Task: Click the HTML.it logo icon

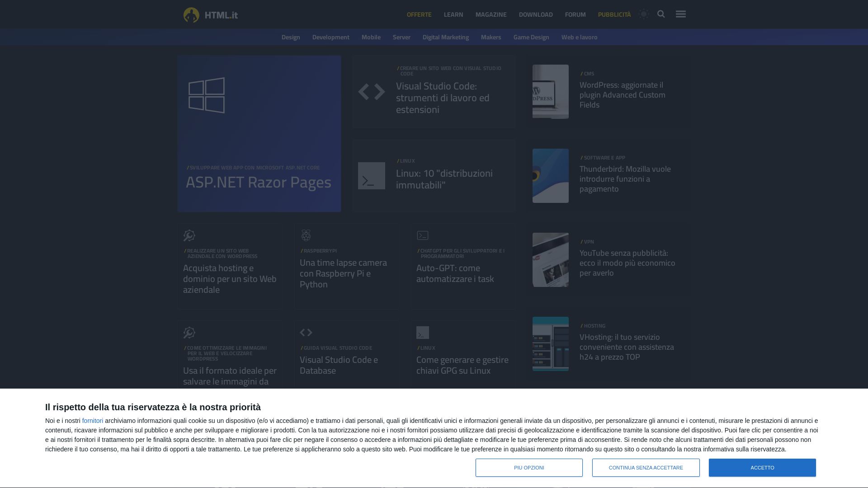Action: click(191, 15)
